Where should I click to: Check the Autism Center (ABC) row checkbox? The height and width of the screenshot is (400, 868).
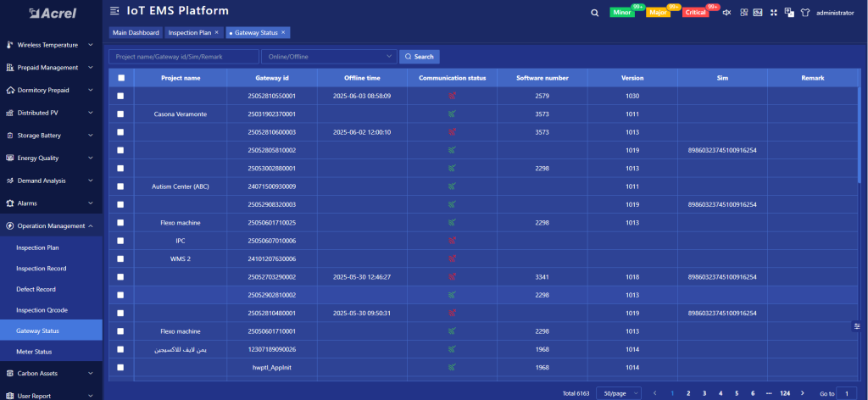click(x=120, y=186)
